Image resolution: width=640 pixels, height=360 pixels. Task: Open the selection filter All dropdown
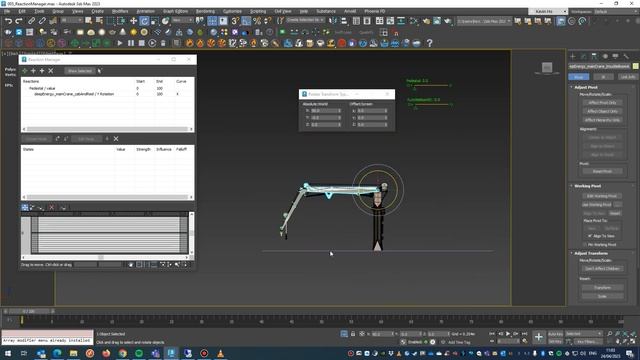pyautogui.click(x=72, y=20)
